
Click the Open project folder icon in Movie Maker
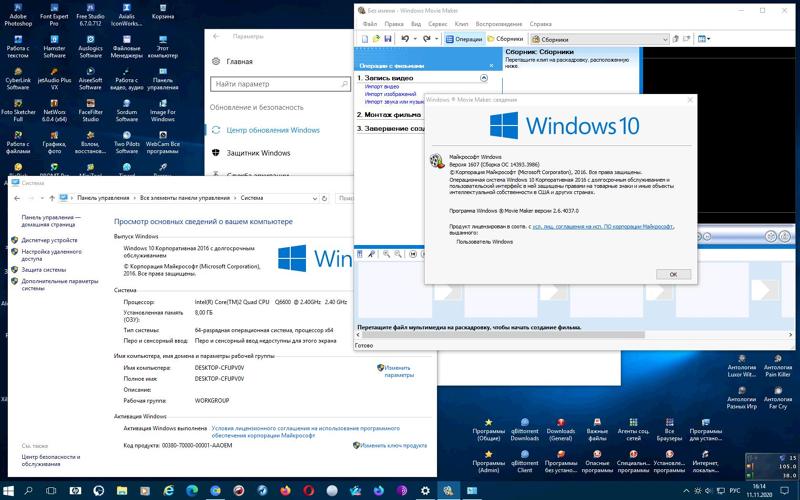tap(376, 39)
